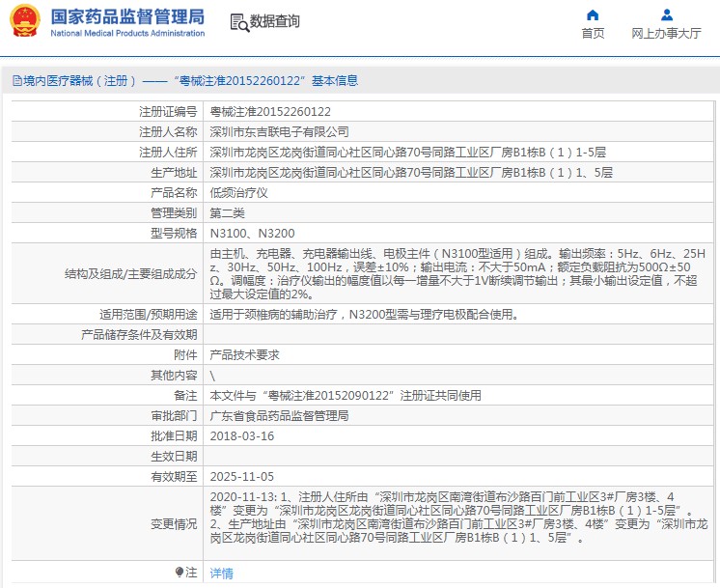Click the 变更情况 row label
The image size is (720, 588).
point(174,523)
